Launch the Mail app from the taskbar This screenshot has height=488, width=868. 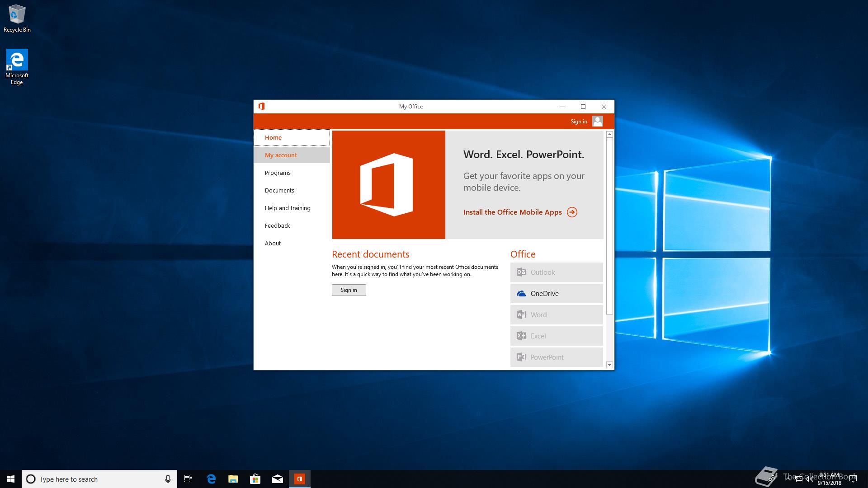point(277,479)
